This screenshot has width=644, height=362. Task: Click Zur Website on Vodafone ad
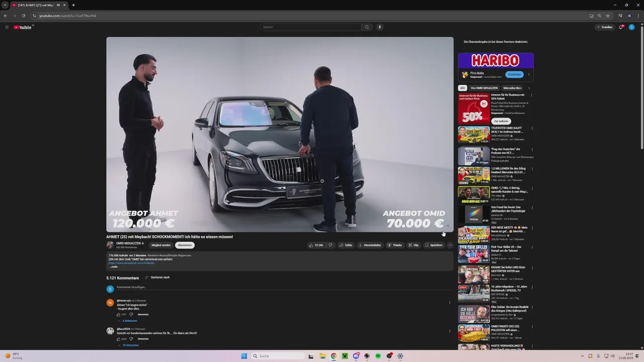501,121
